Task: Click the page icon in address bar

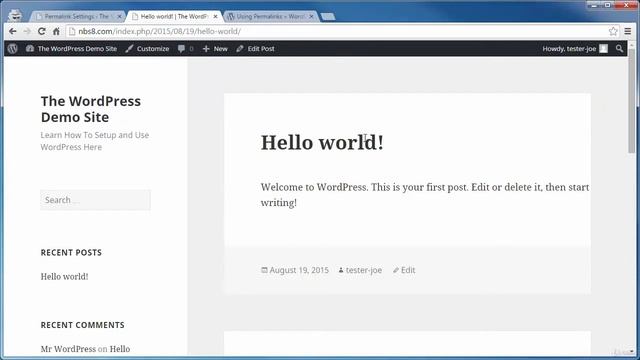Action: (x=72, y=31)
